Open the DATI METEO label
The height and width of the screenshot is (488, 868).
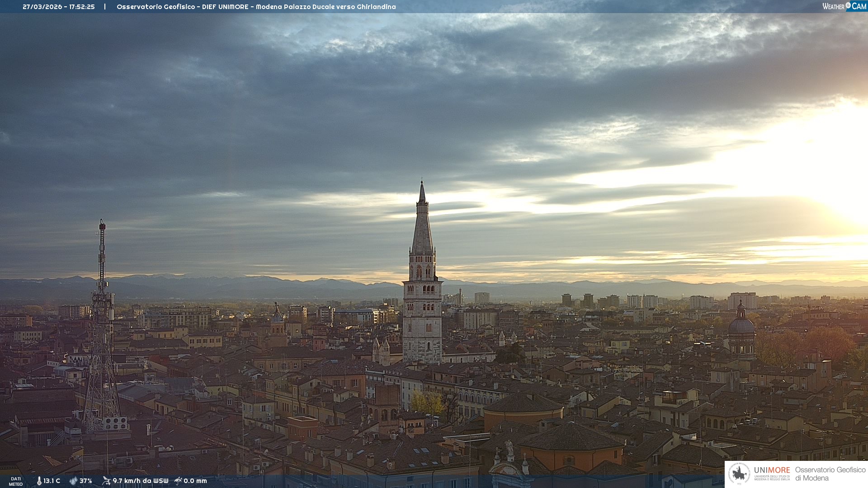tap(16, 481)
